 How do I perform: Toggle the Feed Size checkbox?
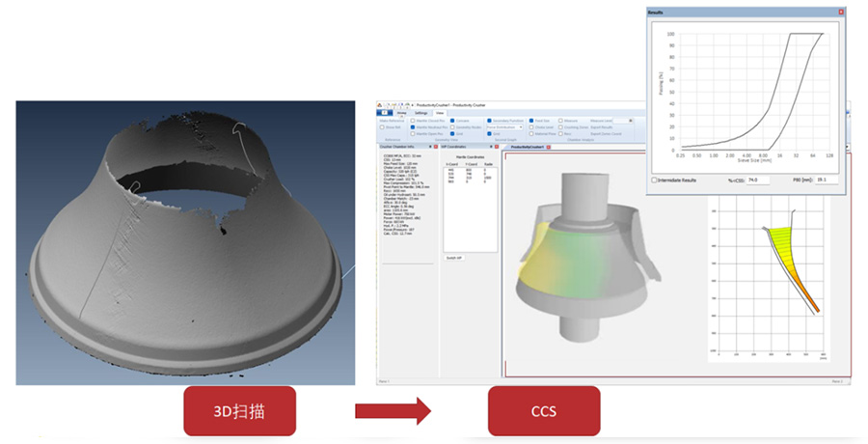[533, 120]
